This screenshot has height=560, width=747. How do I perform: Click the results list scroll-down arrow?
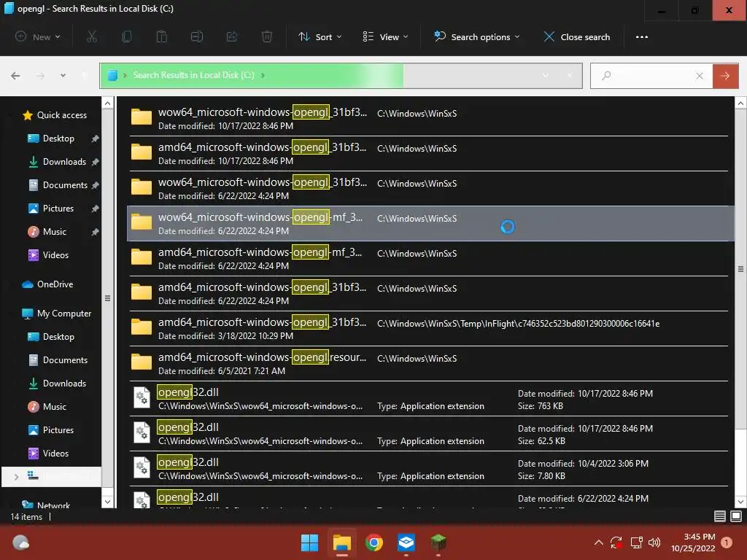click(741, 502)
